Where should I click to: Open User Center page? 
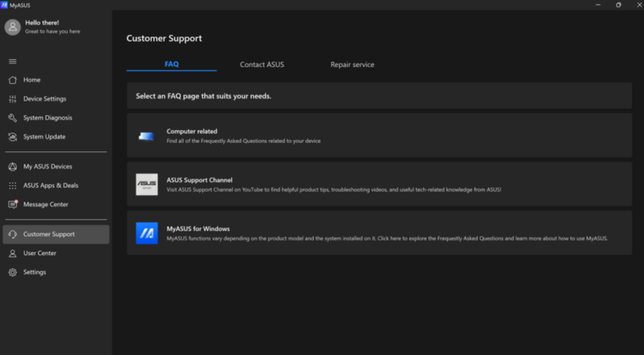tap(56, 254)
